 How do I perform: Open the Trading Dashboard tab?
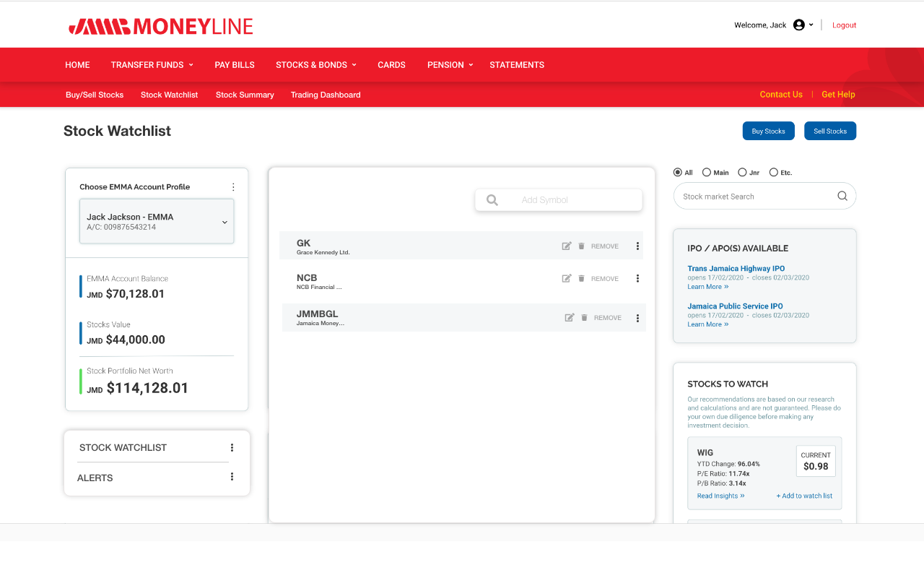326,95
